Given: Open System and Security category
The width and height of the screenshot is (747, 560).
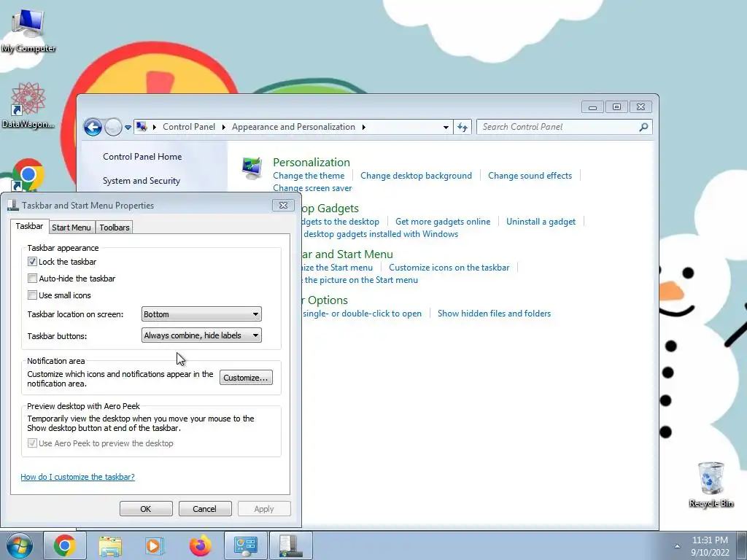Looking at the screenshot, I should click(142, 181).
